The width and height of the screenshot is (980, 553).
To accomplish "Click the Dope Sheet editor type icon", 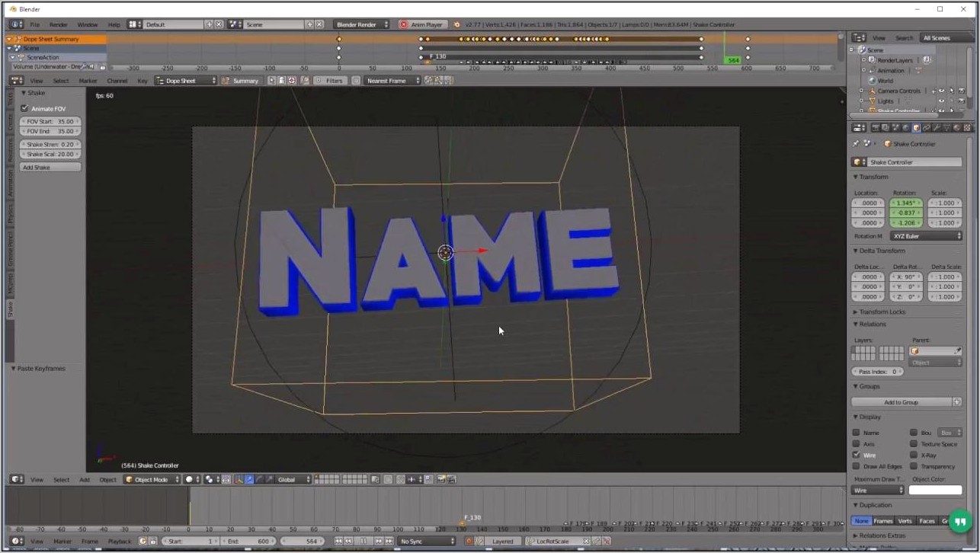I will coord(15,80).
